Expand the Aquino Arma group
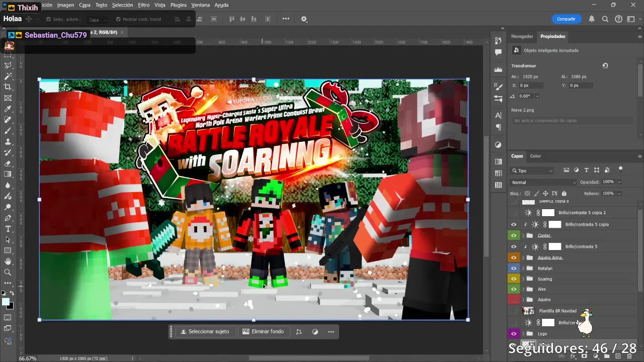 click(x=523, y=257)
